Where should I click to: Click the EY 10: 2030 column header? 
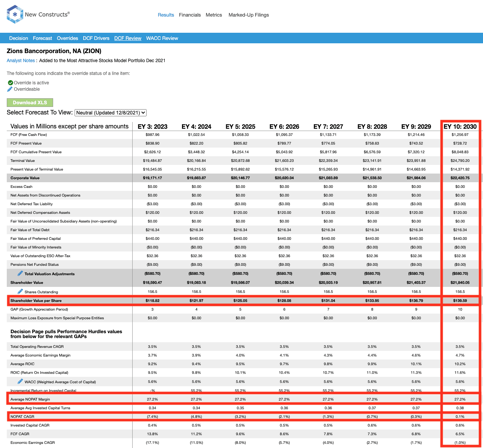[460, 126]
